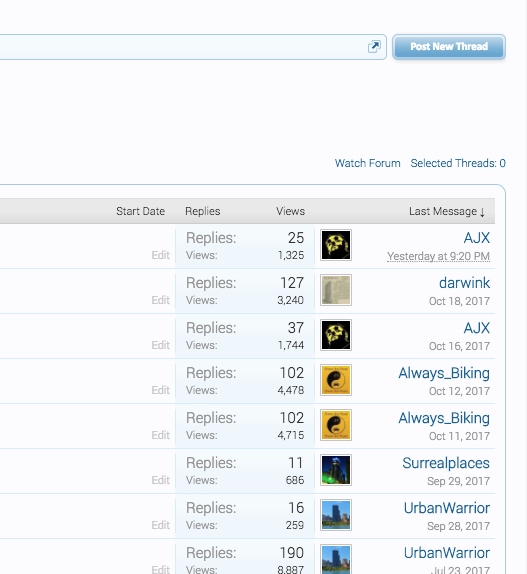
Task: Sort threads by Start Date
Action: (141, 211)
